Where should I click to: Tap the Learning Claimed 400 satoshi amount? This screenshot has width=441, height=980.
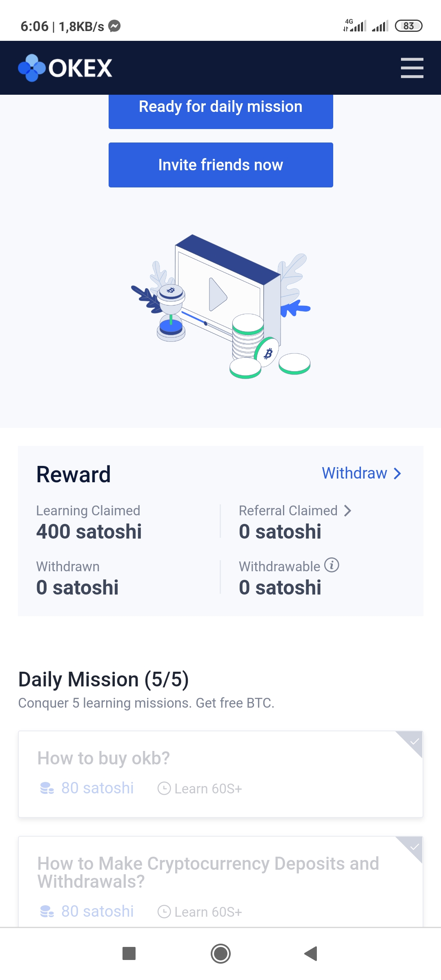pos(89,532)
